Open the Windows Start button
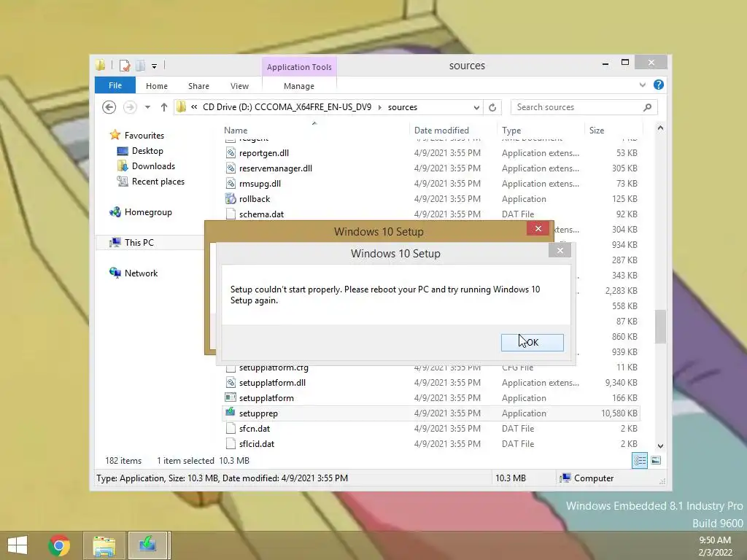Image resolution: width=747 pixels, height=560 pixels. [18, 545]
